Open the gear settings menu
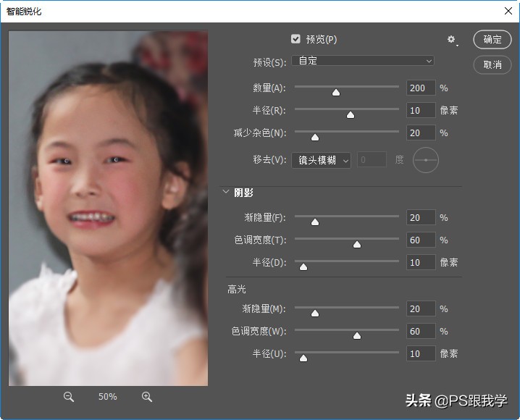This screenshot has width=520, height=420. 452,40
